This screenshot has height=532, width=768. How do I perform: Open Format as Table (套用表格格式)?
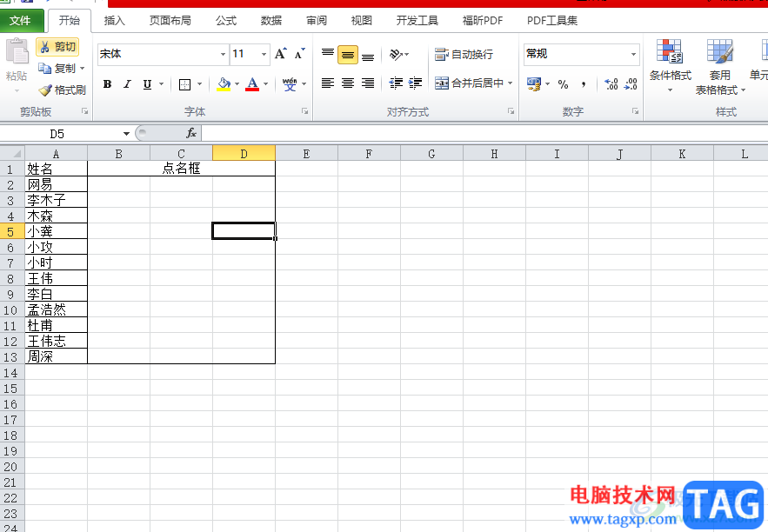pyautogui.click(x=720, y=67)
